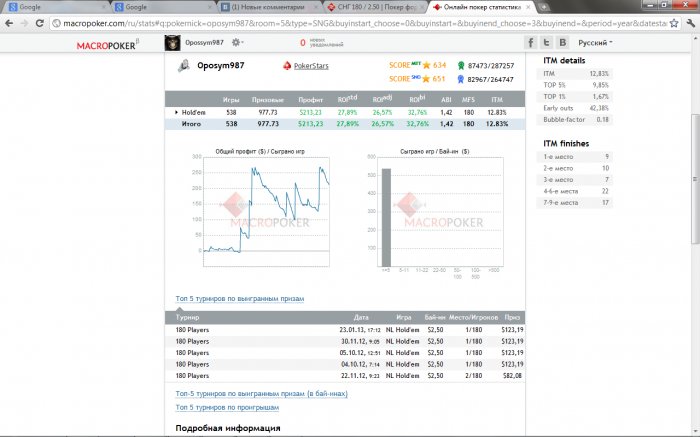Click the Дата column header
This screenshot has width=700, height=437.
pyautogui.click(x=361, y=317)
